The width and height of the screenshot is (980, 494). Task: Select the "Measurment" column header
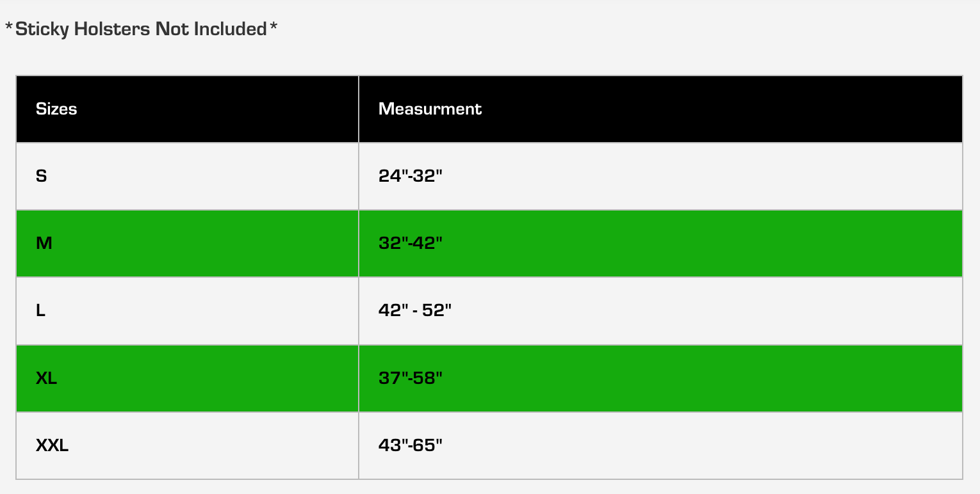click(x=430, y=109)
